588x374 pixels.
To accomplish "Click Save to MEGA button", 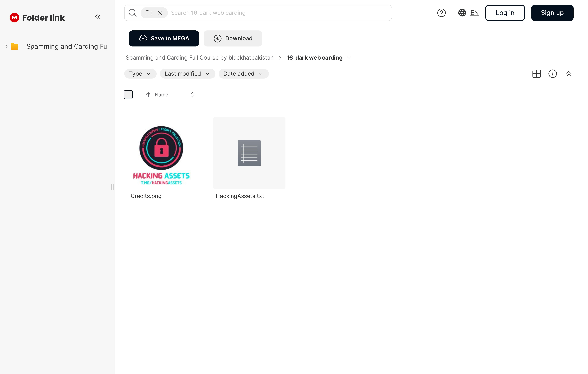I will pos(164,38).
